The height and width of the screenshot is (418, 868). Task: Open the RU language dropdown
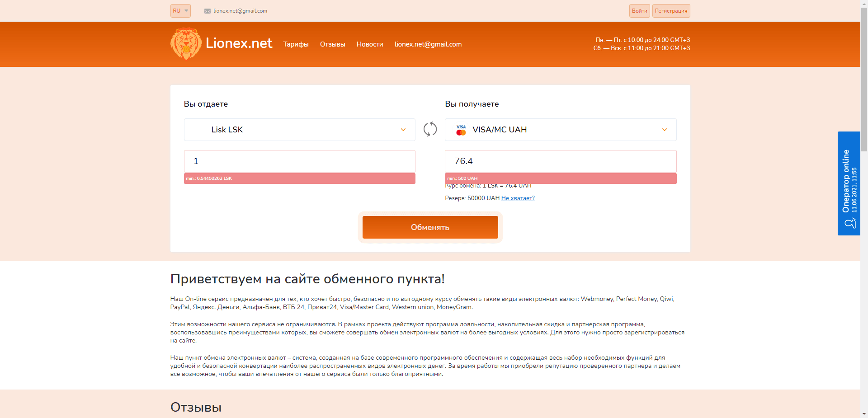180,11
